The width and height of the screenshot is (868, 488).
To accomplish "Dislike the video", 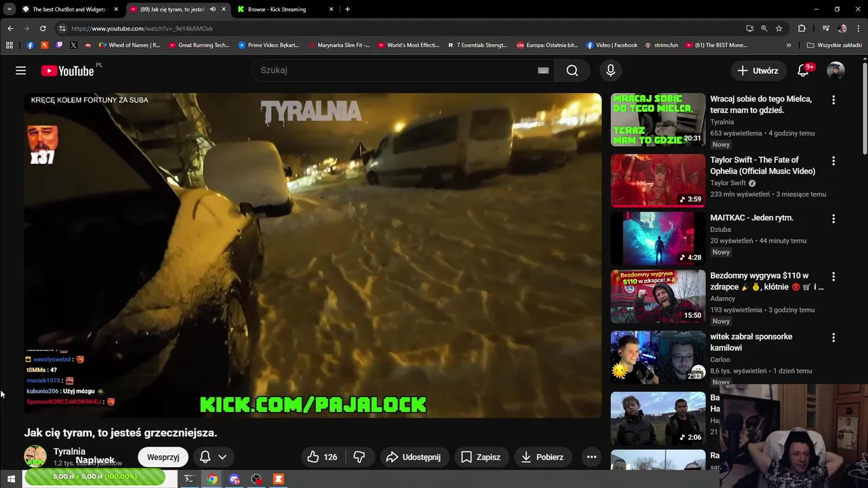I will [359, 457].
